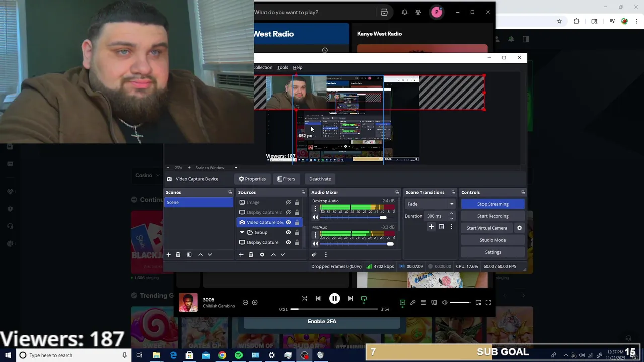This screenshot has height=362, width=644.
Task: Open transition properties three-dot menu
Action: [x=451, y=227]
